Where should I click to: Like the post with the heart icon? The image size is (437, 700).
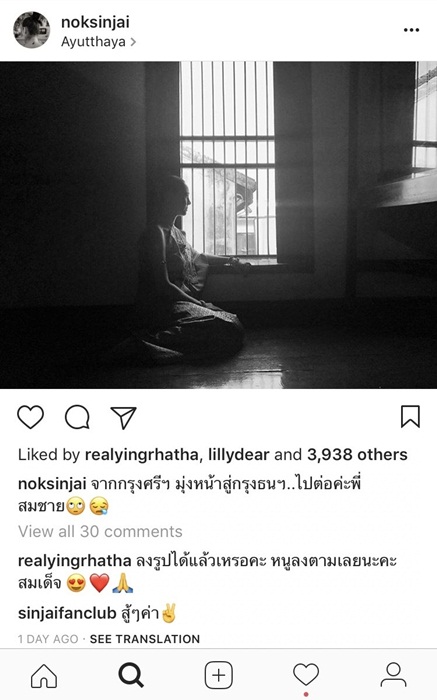[x=30, y=417]
